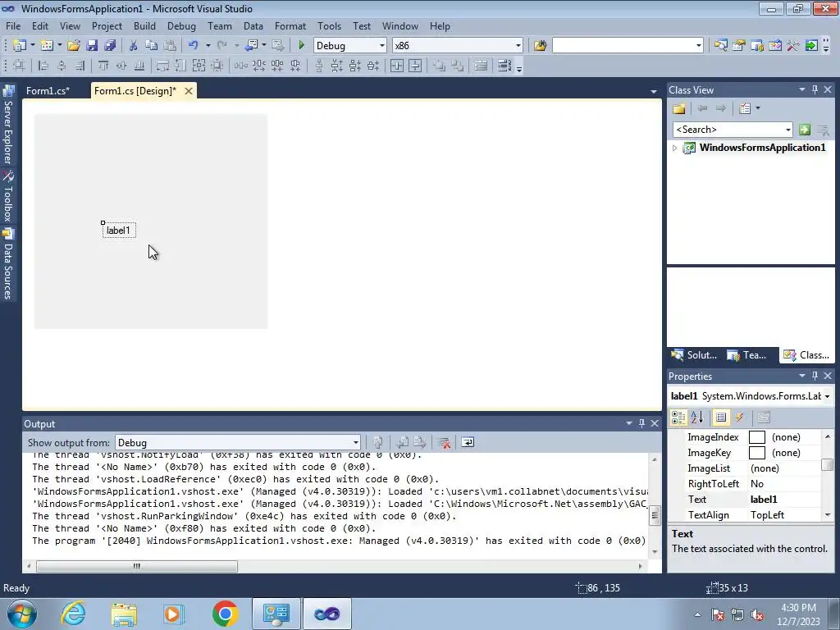Open Google Chrome from the taskbar
The width and height of the screenshot is (840, 630).
225,614
